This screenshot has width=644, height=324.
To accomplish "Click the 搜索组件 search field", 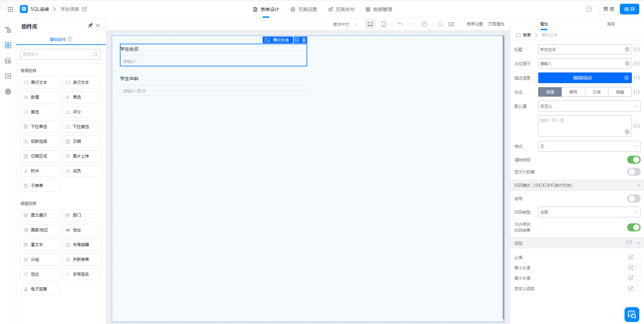I will (x=60, y=54).
